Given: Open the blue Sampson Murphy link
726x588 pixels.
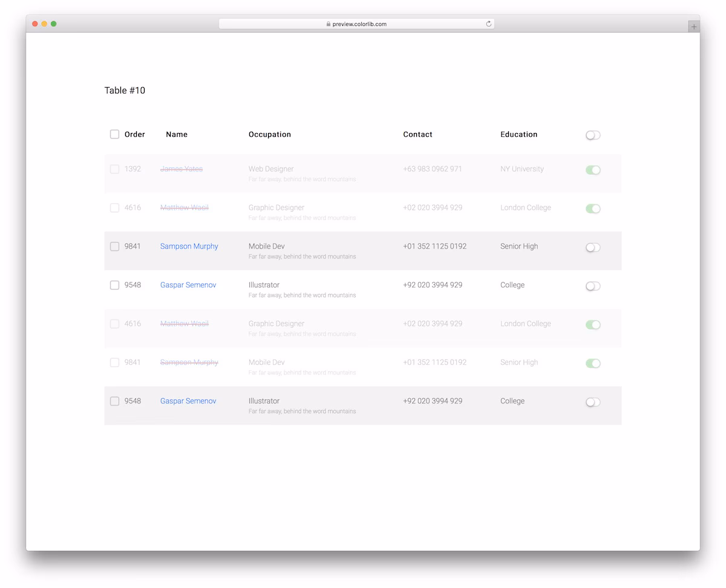Looking at the screenshot, I should tap(189, 246).
